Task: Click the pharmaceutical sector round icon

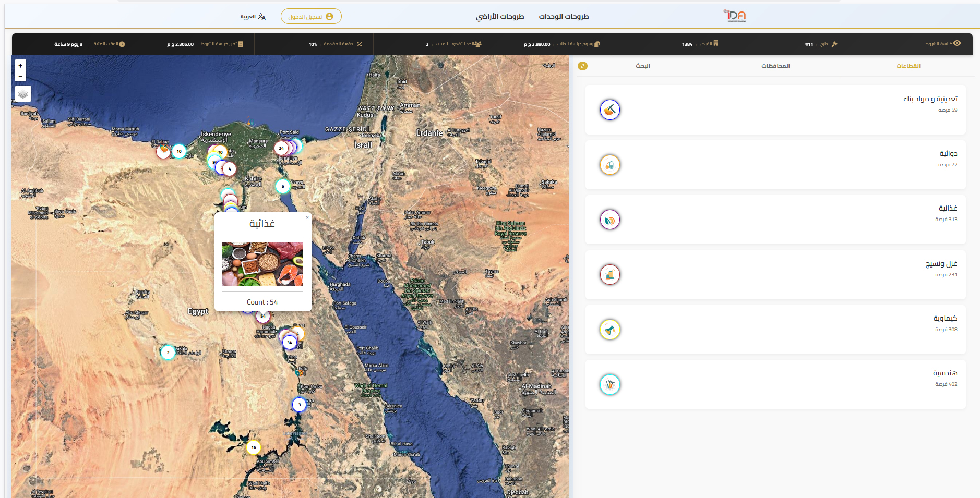Action: pyautogui.click(x=610, y=165)
